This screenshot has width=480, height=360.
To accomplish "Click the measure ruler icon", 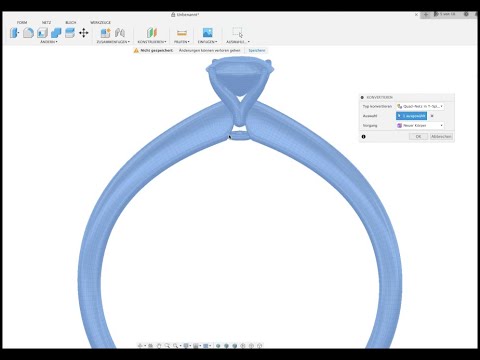I will pos(182,33).
